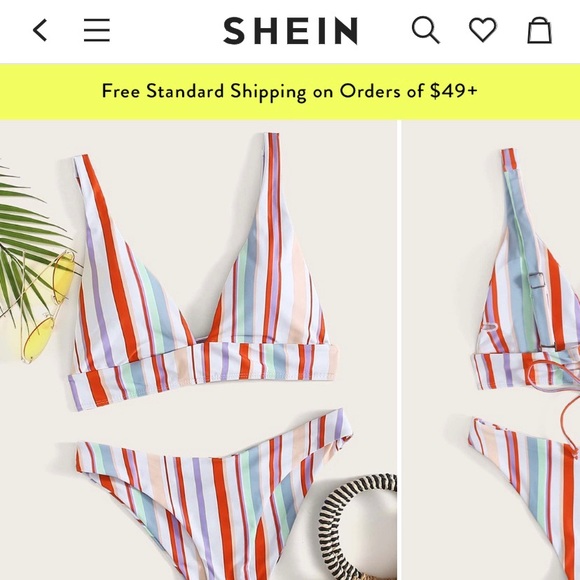This screenshot has width=580, height=580.
Task: Click the white gap between product photos
Action: point(399,350)
